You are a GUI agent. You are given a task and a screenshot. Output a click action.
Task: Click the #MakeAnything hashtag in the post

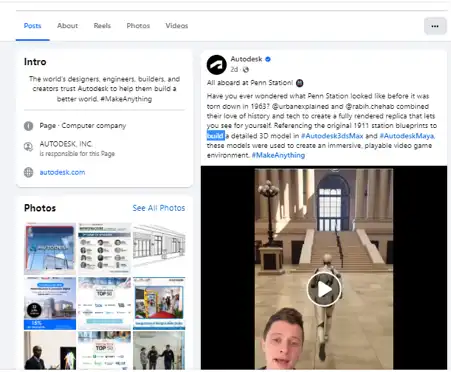click(x=278, y=155)
